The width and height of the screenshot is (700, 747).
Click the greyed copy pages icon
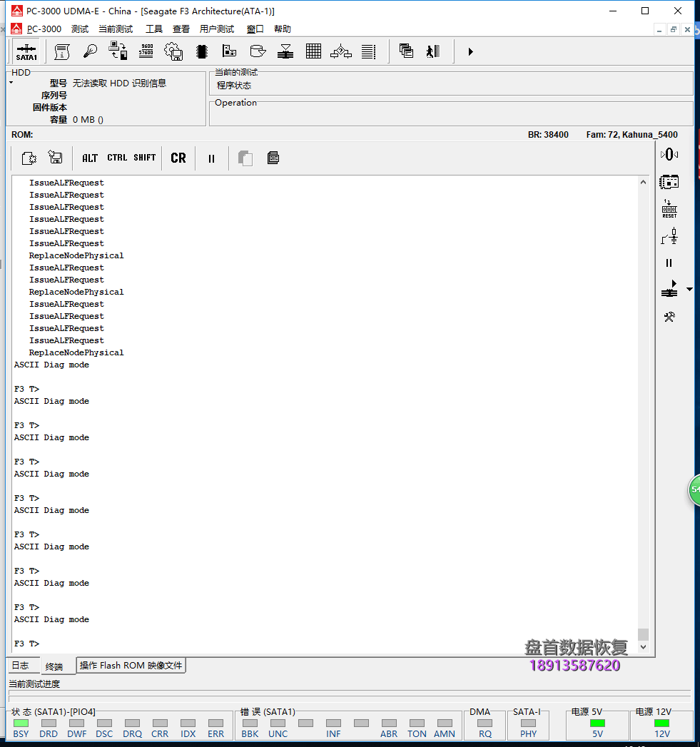(x=245, y=158)
